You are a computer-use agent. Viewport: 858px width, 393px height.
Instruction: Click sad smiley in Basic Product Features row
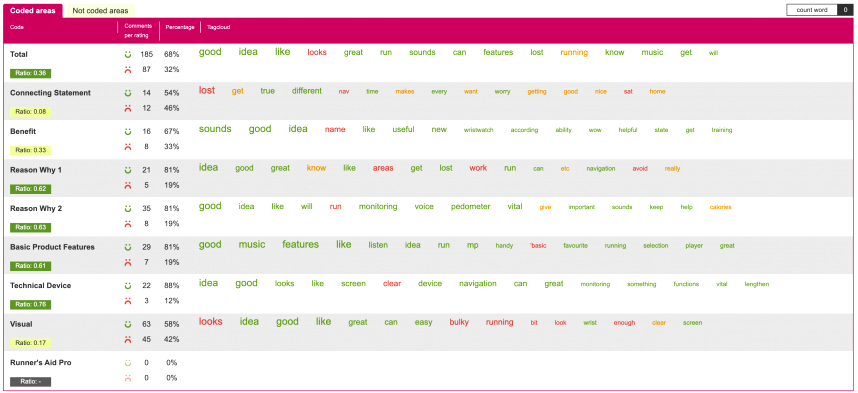coord(127,262)
